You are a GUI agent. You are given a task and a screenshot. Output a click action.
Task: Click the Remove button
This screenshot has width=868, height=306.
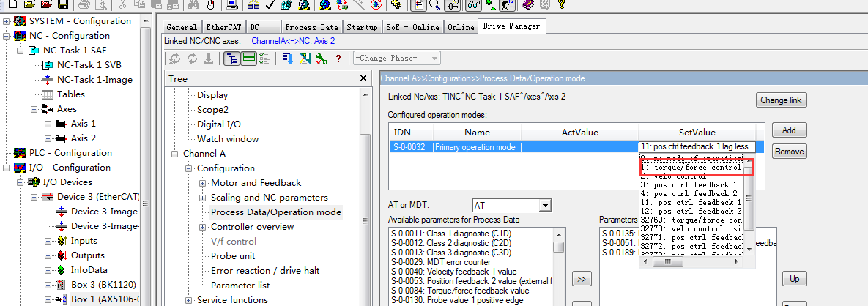pos(789,151)
